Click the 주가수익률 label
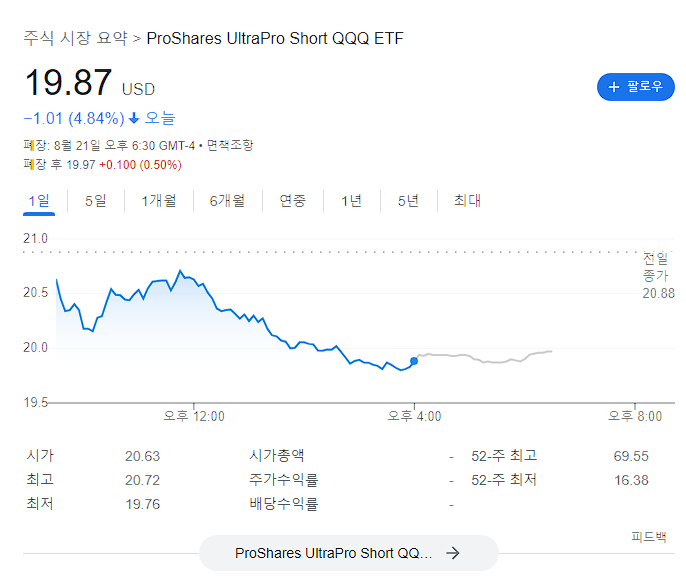686x582 pixels. tap(284, 480)
